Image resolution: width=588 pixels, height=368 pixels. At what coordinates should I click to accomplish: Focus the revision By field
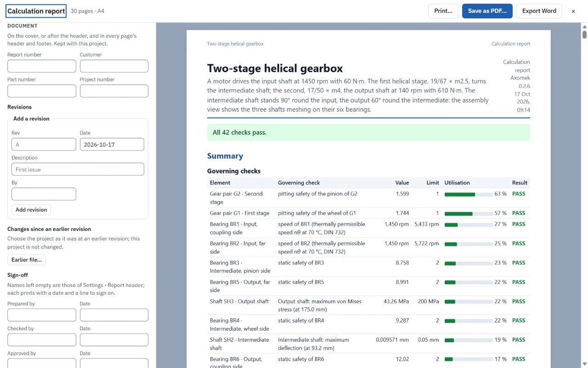coord(44,194)
